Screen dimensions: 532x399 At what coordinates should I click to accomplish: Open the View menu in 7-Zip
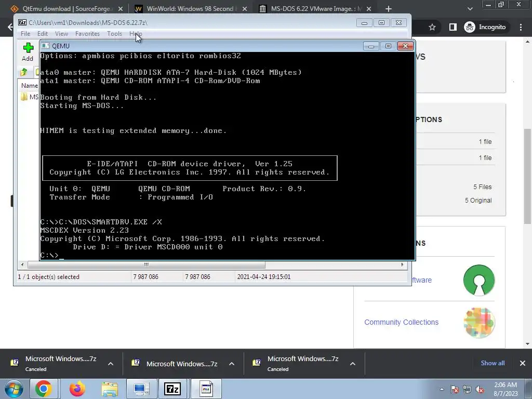tap(61, 34)
